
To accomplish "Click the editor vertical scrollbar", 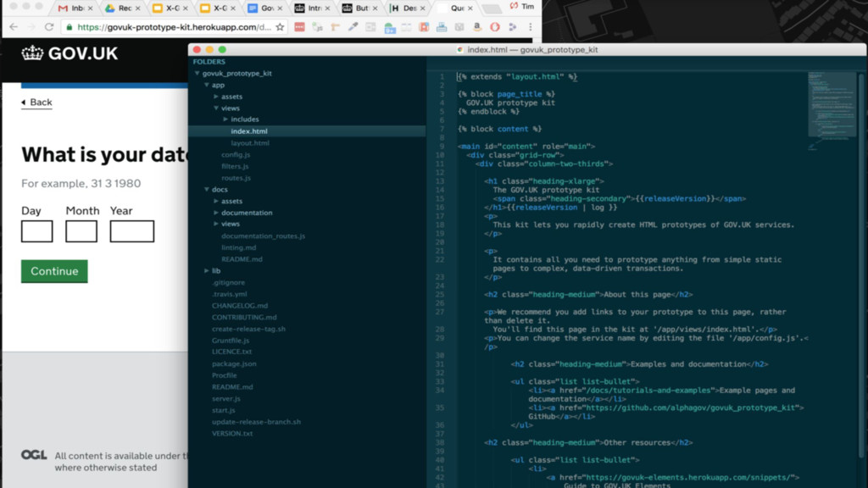I will pos(861,265).
